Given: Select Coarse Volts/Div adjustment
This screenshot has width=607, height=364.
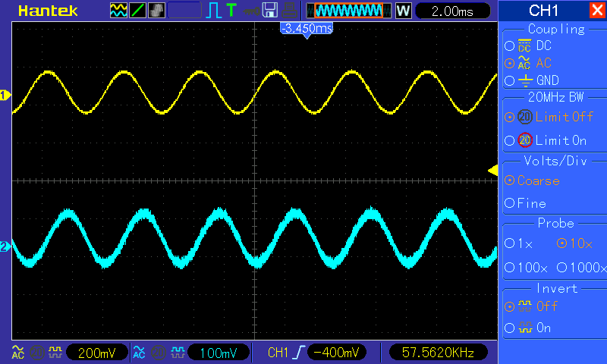Looking at the screenshot, I should point(533,180).
